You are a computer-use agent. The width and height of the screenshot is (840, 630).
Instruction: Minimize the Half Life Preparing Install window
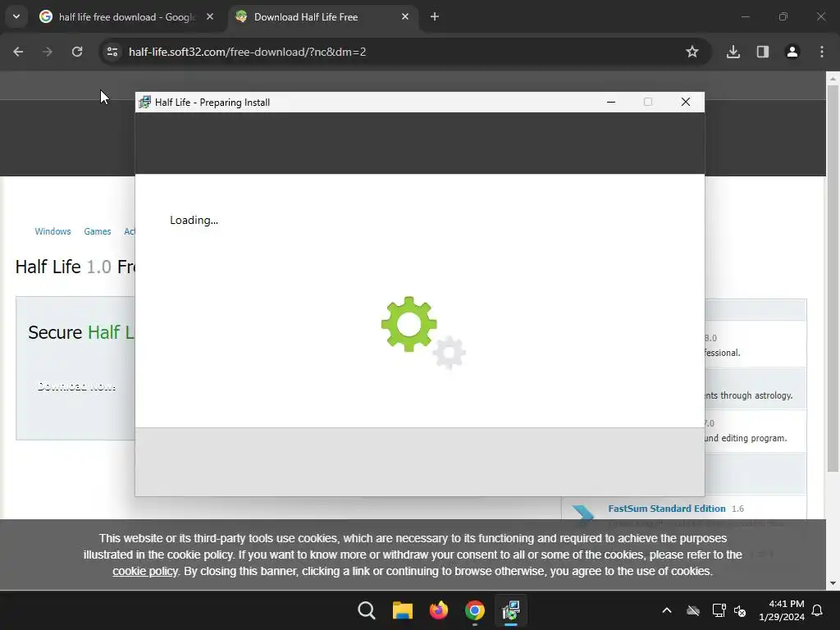point(611,102)
